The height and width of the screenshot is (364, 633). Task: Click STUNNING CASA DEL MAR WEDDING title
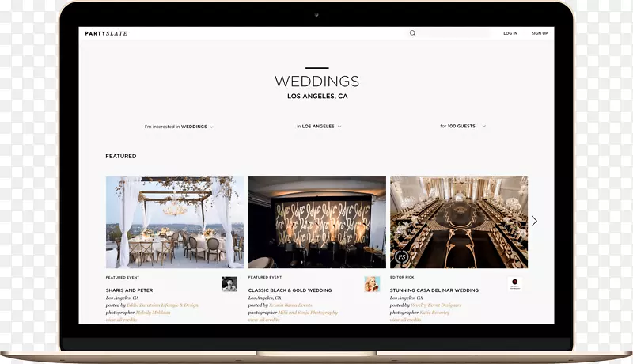point(434,290)
